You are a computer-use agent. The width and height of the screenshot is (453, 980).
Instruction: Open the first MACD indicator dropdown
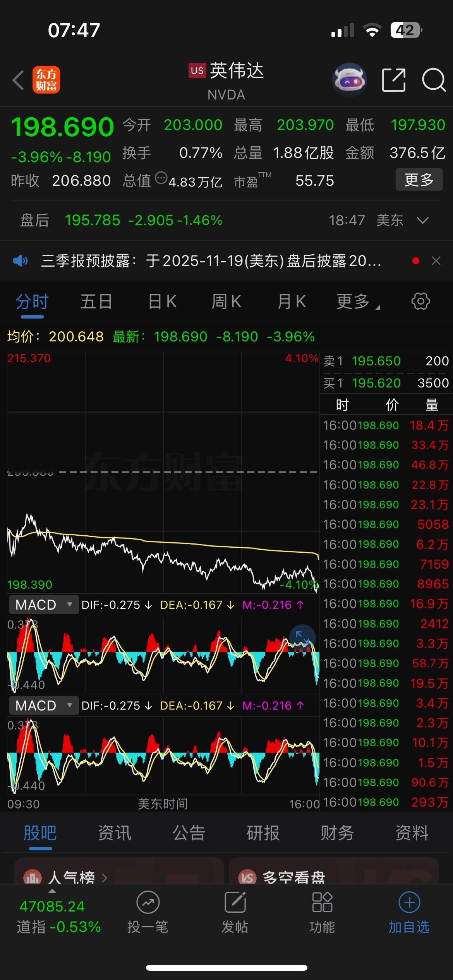(x=44, y=605)
